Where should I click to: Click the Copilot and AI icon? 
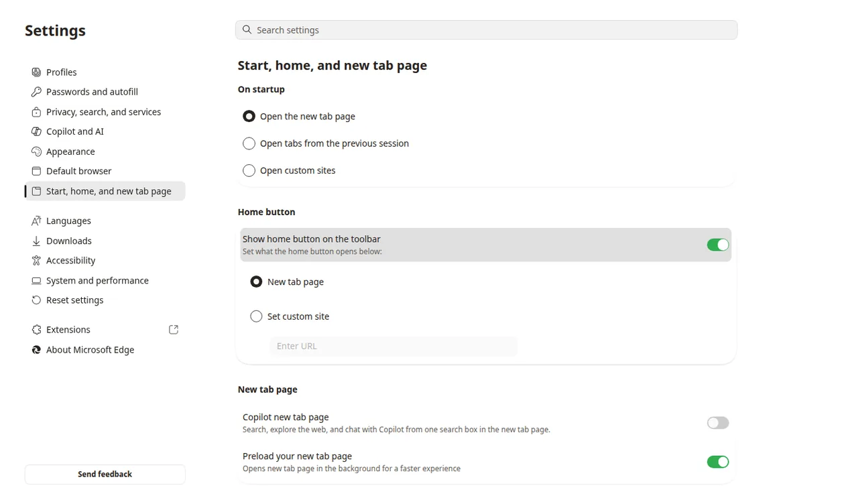(x=36, y=131)
